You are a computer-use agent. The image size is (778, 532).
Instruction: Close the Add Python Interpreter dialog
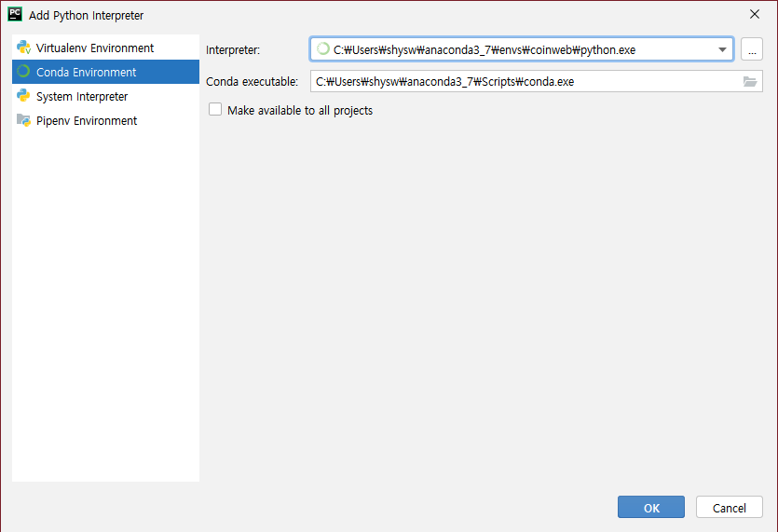click(754, 14)
